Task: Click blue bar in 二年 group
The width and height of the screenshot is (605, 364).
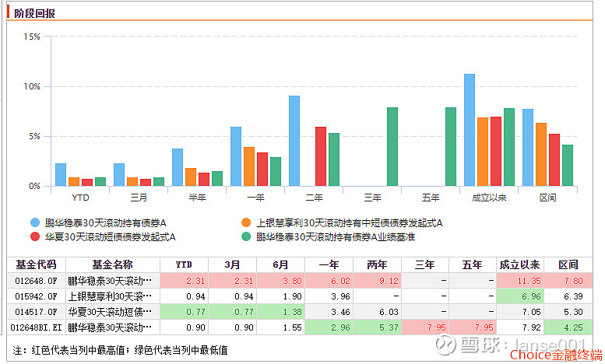Action: coord(294,141)
